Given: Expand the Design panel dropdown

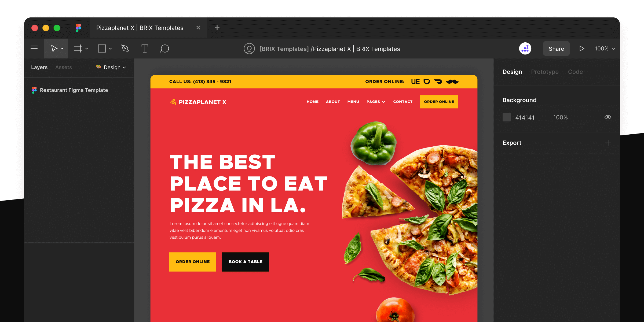Looking at the screenshot, I should coord(114,67).
